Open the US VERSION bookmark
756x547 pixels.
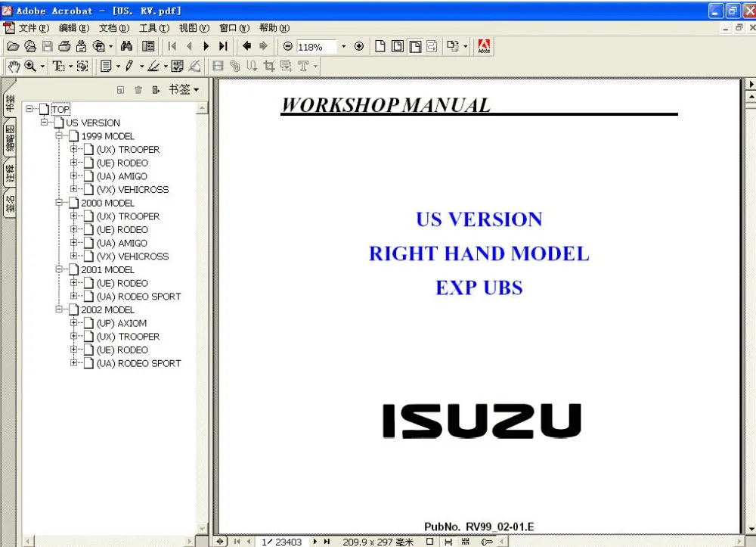tap(92, 123)
